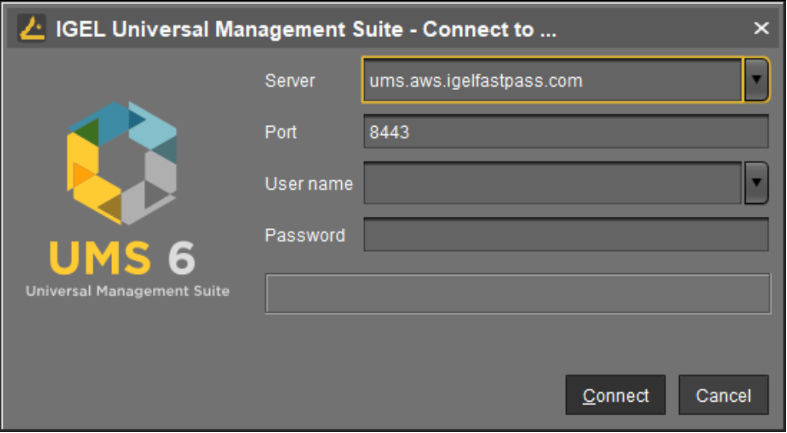Click the Password input field

pyautogui.click(x=566, y=234)
